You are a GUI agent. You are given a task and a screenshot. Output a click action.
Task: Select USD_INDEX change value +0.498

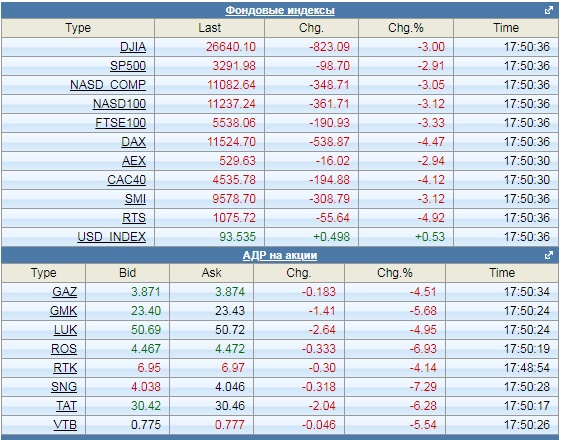[x=331, y=236]
